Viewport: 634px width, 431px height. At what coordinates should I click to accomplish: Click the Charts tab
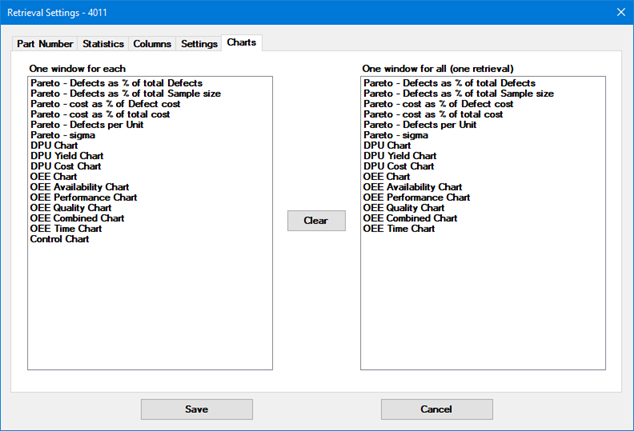click(x=241, y=43)
